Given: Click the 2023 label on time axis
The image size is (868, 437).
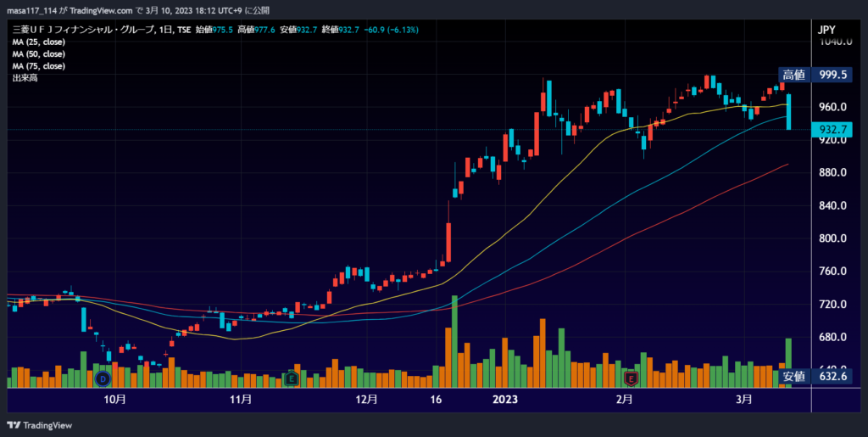Looking at the screenshot, I should click(x=505, y=400).
